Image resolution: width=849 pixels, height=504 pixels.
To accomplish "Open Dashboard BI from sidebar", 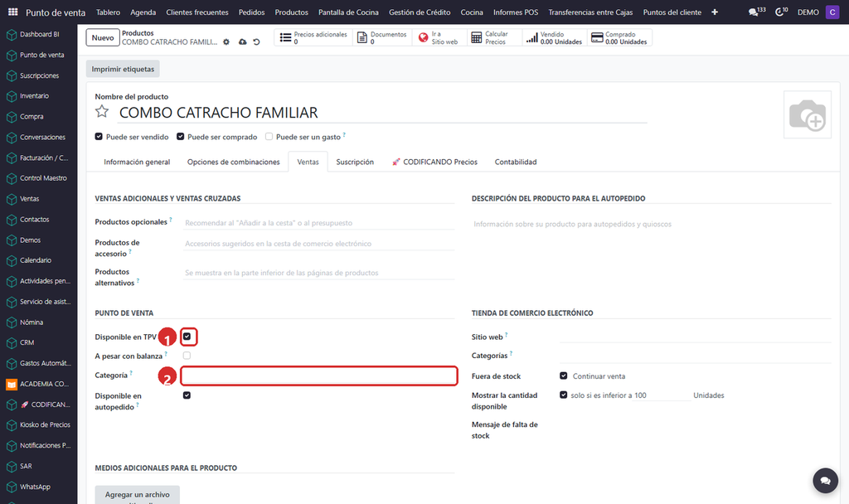I will tap(38, 34).
